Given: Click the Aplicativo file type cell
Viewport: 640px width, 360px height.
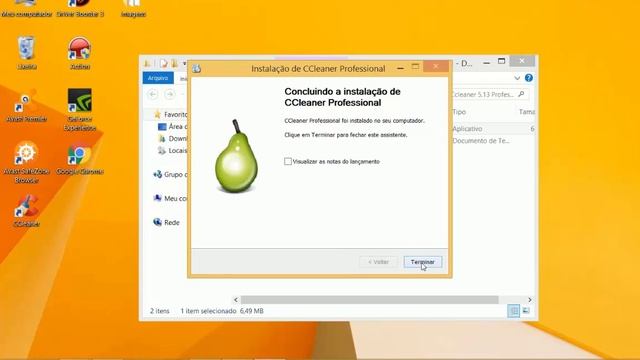Looking at the screenshot, I should (467, 129).
